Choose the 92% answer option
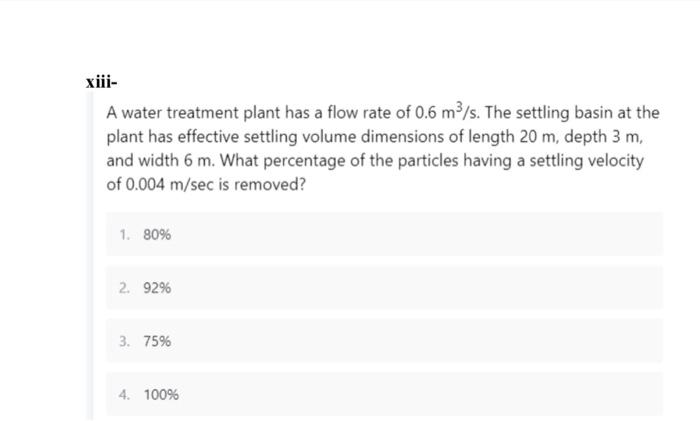This screenshot has height=421, width=700. [157, 288]
